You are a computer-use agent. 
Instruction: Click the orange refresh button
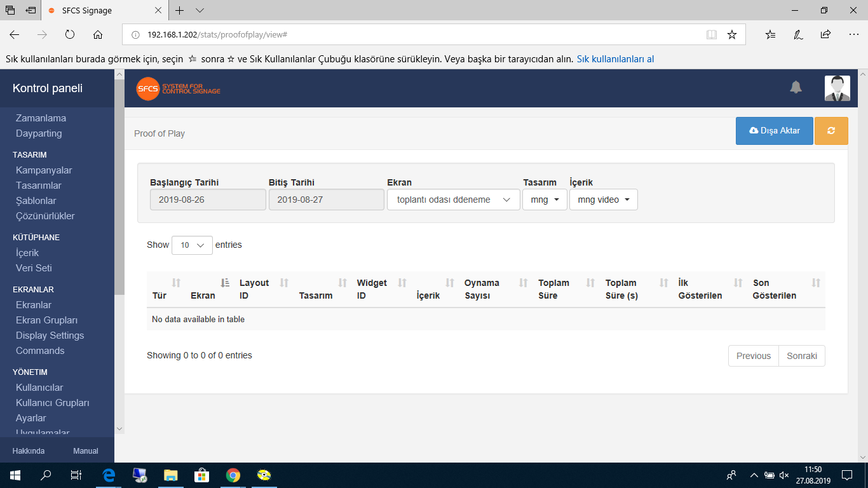tap(831, 131)
